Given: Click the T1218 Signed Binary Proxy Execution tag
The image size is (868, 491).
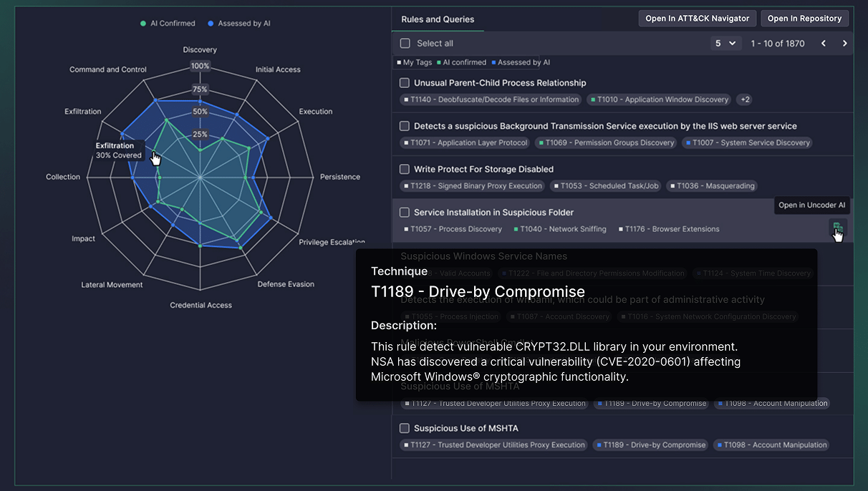Looking at the screenshot, I should tap(473, 186).
